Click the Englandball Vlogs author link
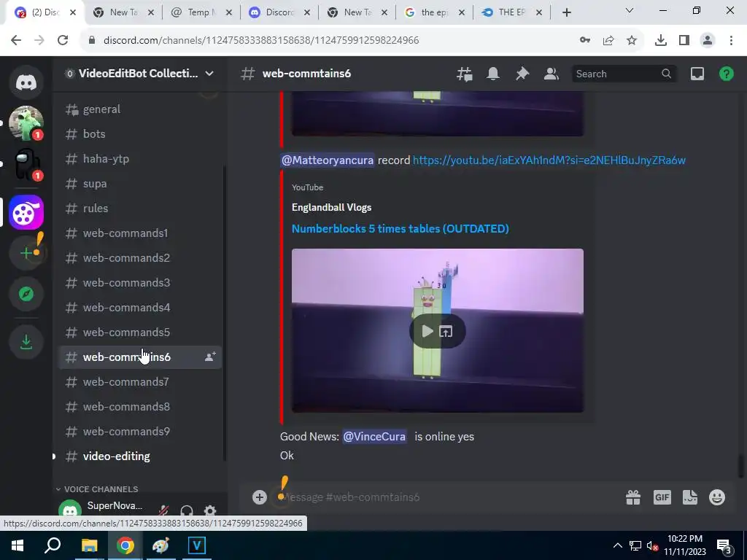Screen dimensions: 747x560 (332, 207)
